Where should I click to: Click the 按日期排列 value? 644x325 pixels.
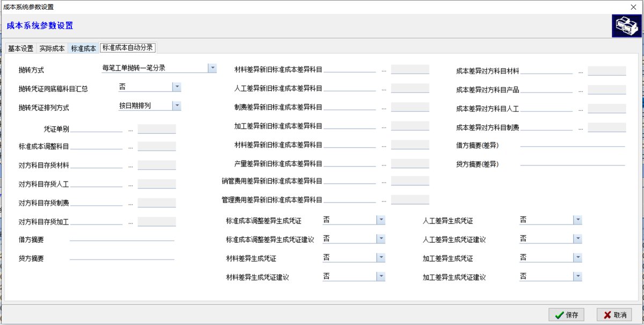point(135,106)
